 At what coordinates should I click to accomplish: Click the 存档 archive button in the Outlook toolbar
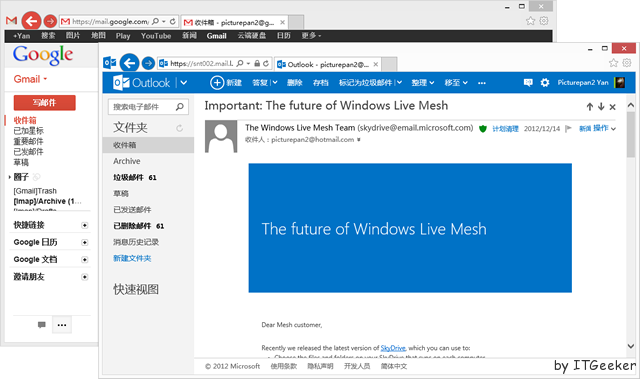(x=320, y=83)
